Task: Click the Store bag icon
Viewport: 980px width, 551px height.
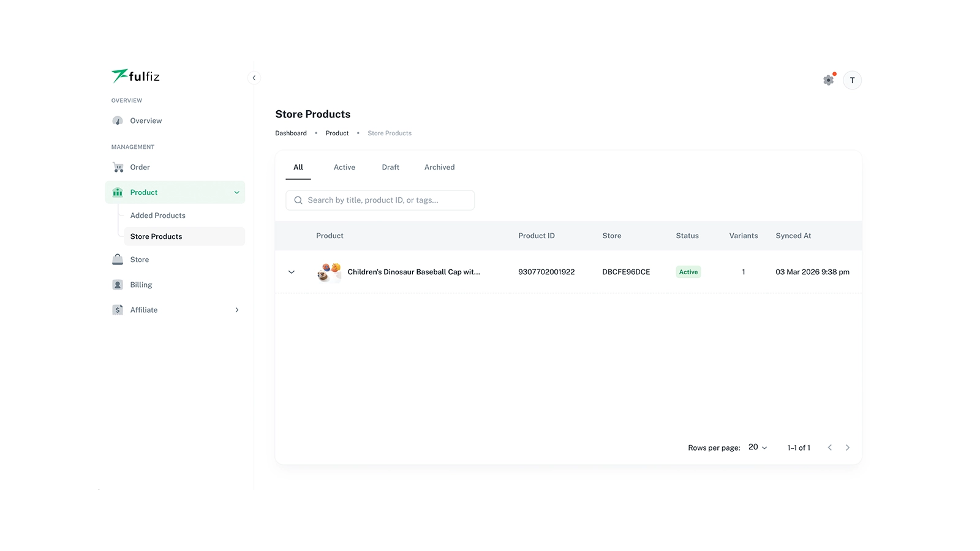Action: tap(118, 260)
